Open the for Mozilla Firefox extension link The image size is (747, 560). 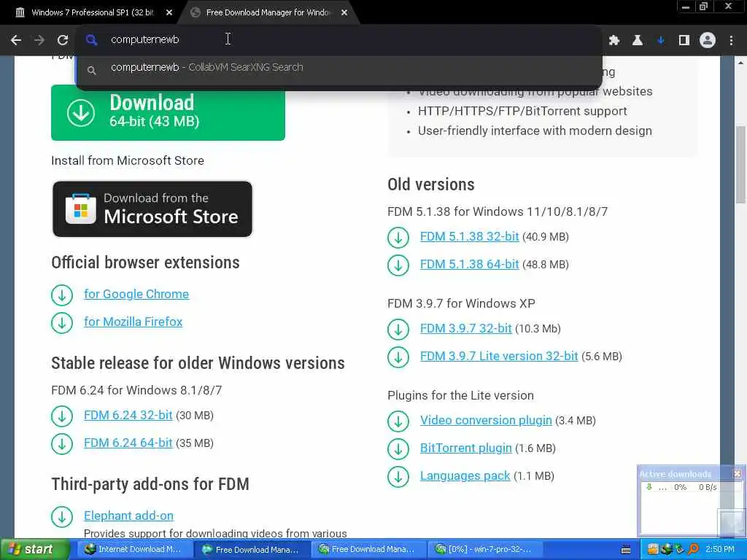(x=133, y=322)
